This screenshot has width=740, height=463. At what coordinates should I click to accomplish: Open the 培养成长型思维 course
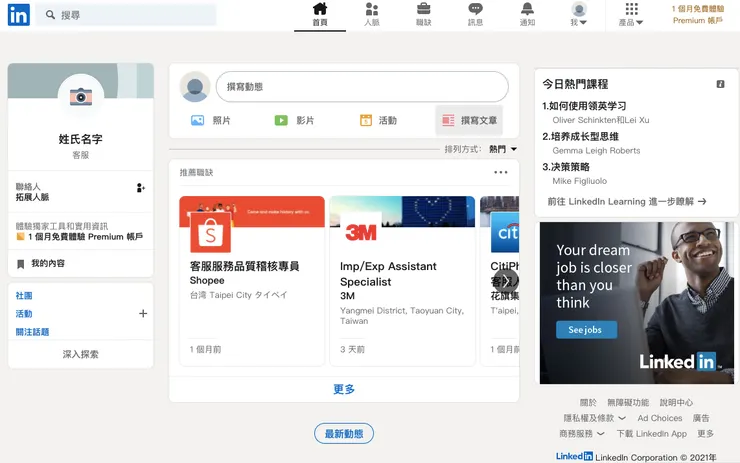tap(580, 137)
